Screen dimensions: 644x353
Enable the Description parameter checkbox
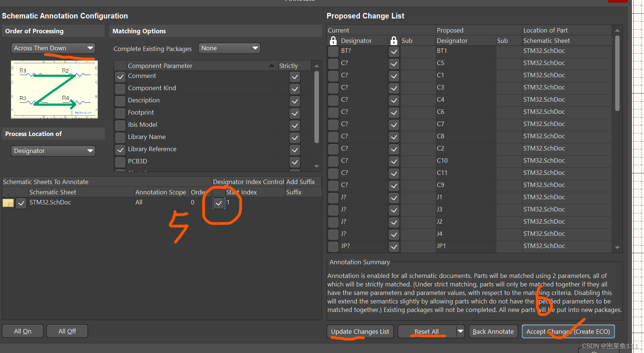pos(120,101)
